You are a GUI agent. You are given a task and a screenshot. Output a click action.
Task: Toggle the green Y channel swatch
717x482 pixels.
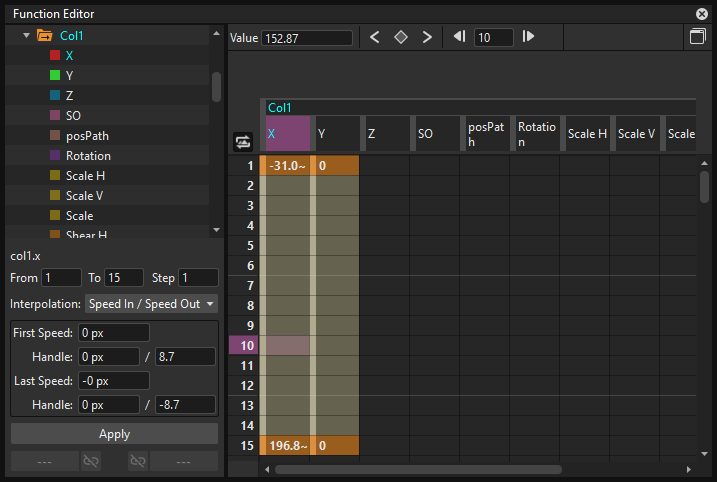coord(55,75)
